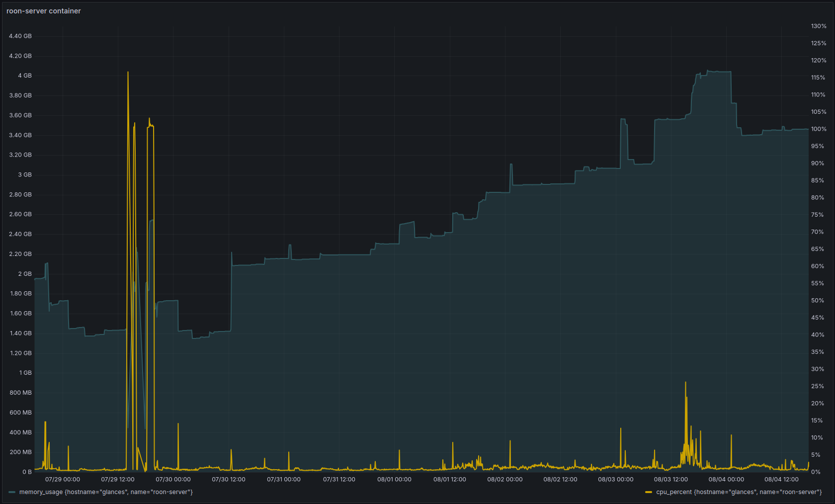
Task: Toggle the cpu_percent series in legend
Action: (x=739, y=492)
